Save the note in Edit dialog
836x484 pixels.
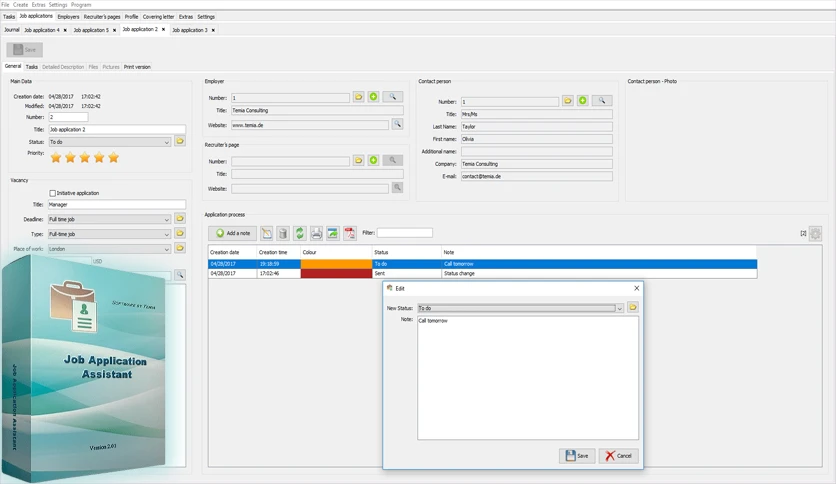pos(577,456)
